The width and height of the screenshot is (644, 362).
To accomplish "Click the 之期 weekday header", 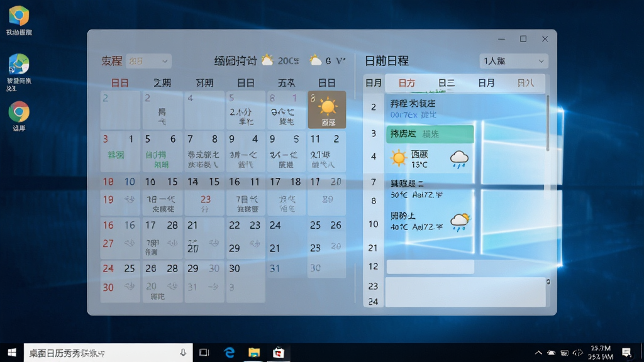I will [162, 84].
